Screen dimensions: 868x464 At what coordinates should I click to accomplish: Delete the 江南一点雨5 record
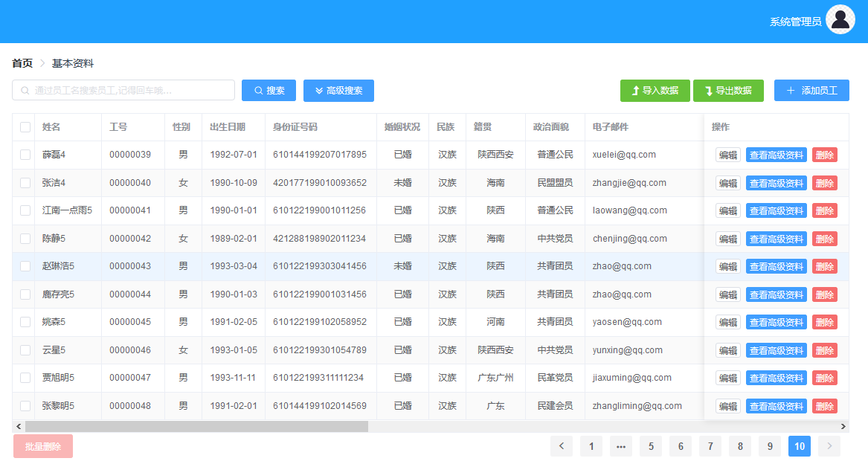[824, 211]
